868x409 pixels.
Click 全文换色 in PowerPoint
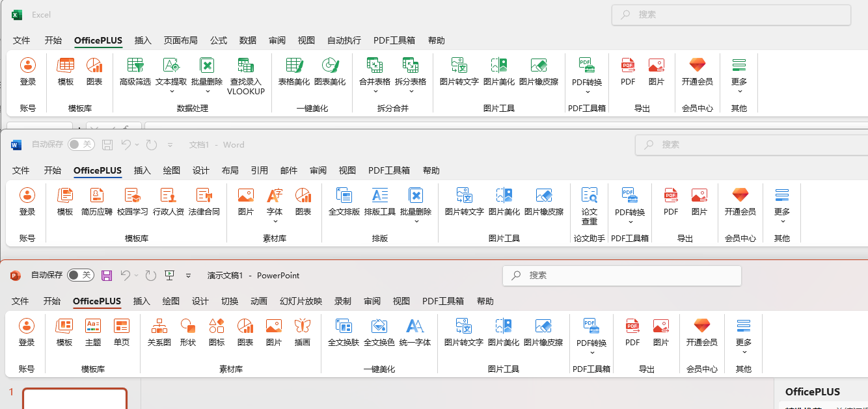tap(379, 332)
